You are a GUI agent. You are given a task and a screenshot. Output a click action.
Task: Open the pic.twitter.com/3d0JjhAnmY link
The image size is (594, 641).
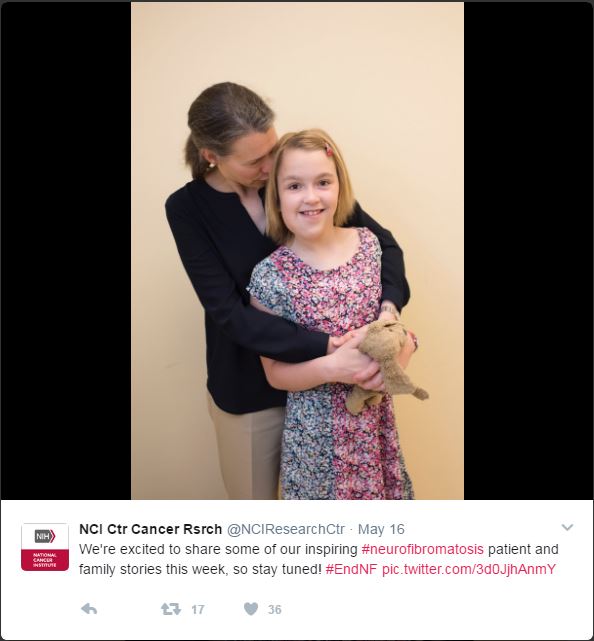pos(469,569)
